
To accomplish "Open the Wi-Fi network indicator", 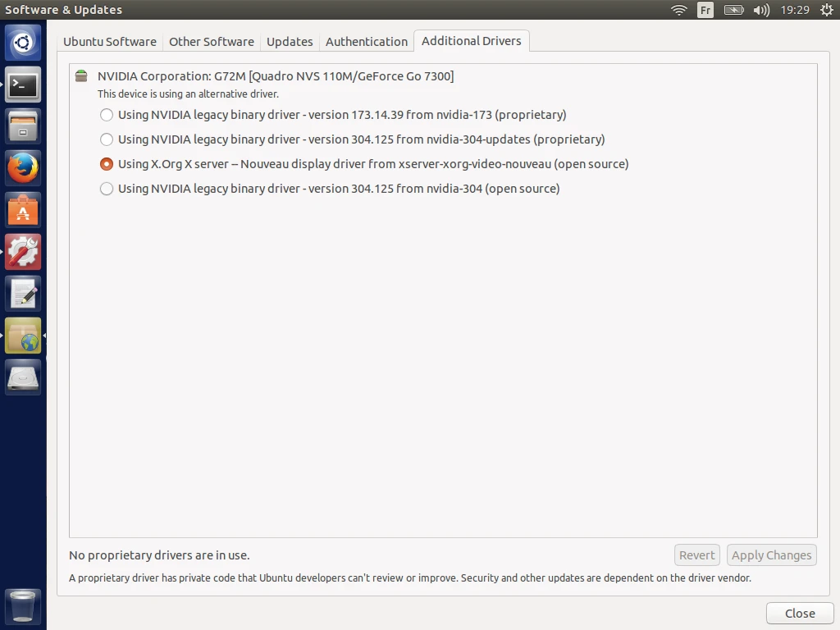I will [679, 10].
